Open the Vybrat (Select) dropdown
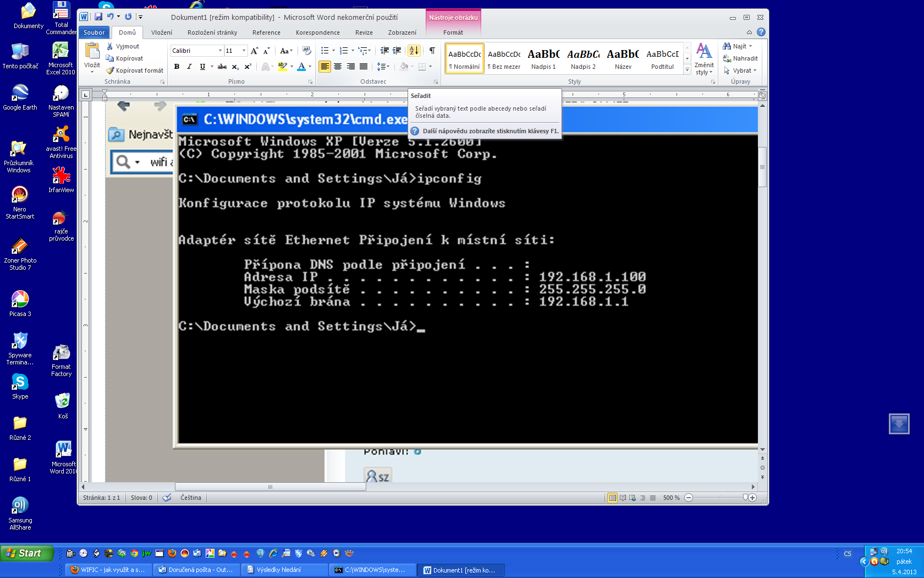 coord(740,70)
